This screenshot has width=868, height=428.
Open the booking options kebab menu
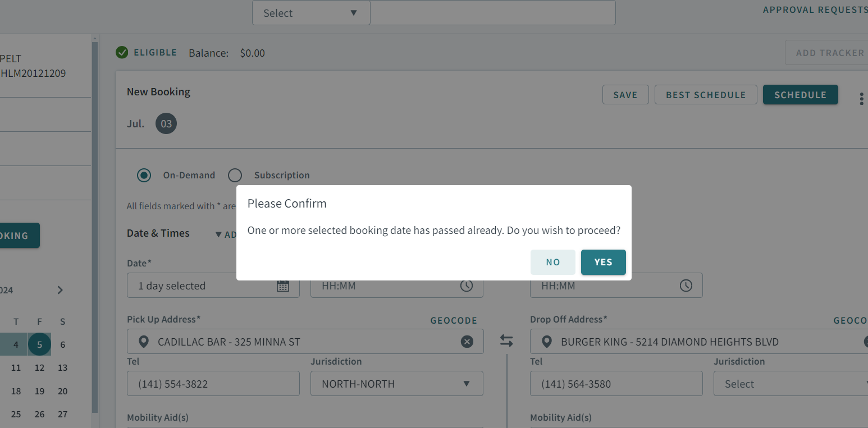[x=861, y=99]
